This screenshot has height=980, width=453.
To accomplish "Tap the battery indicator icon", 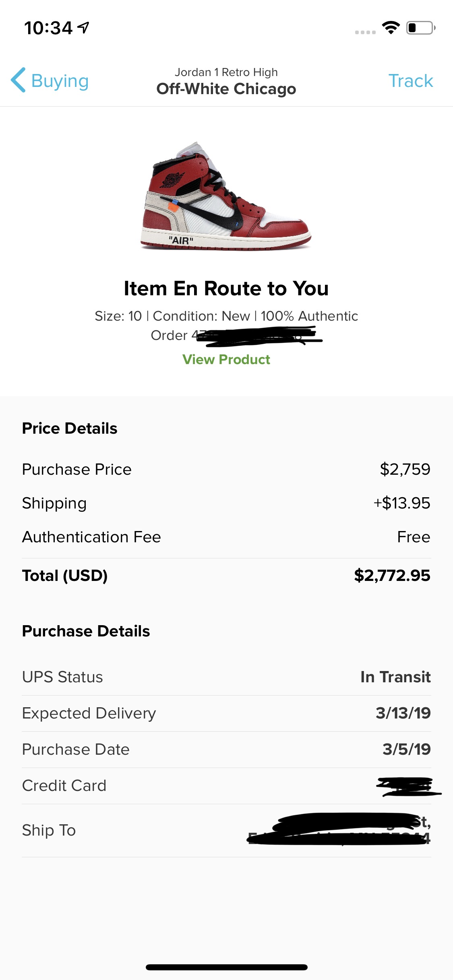I will [420, 28].
